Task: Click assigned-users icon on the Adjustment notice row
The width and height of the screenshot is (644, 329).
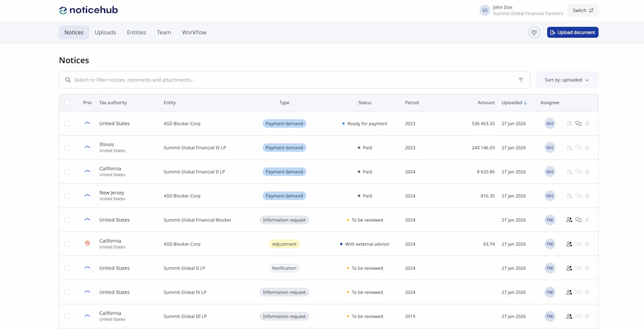Action: pos(569,244)
